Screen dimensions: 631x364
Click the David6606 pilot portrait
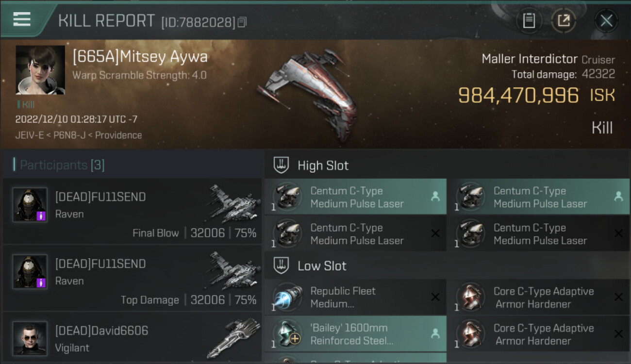pos(30,338)
